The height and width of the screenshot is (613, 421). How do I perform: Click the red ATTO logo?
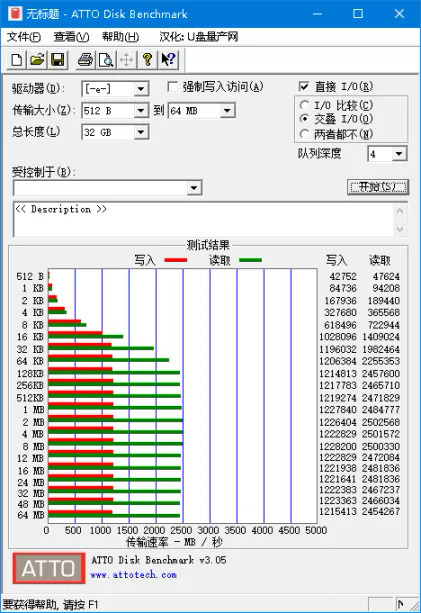(x=49, y=568)
